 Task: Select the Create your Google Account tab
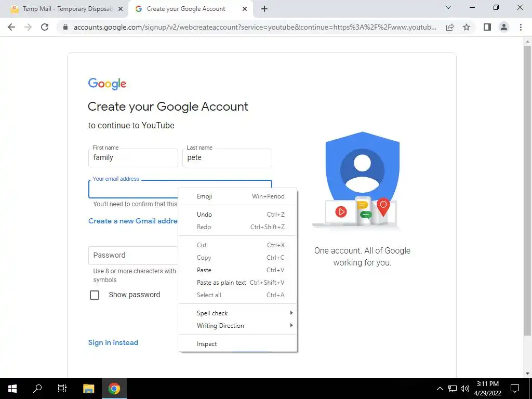coord(190,9)
